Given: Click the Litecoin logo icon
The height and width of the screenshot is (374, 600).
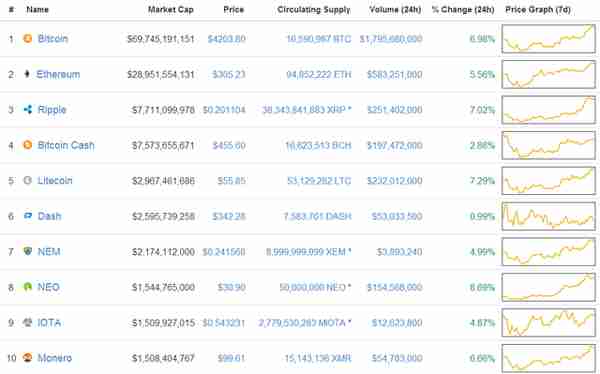Looking at the screenshot, I should pos(28,180).
